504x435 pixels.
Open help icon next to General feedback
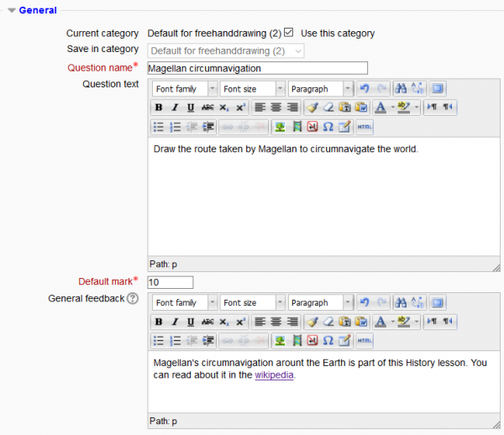click(132, 298)
